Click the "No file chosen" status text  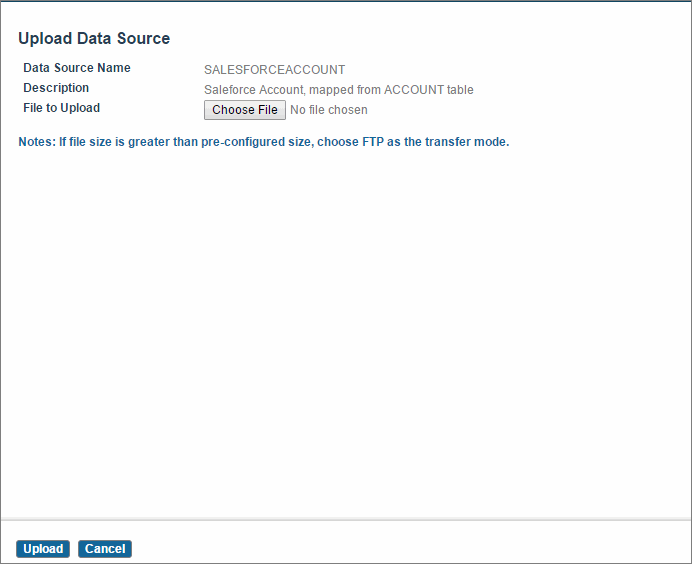329,110
